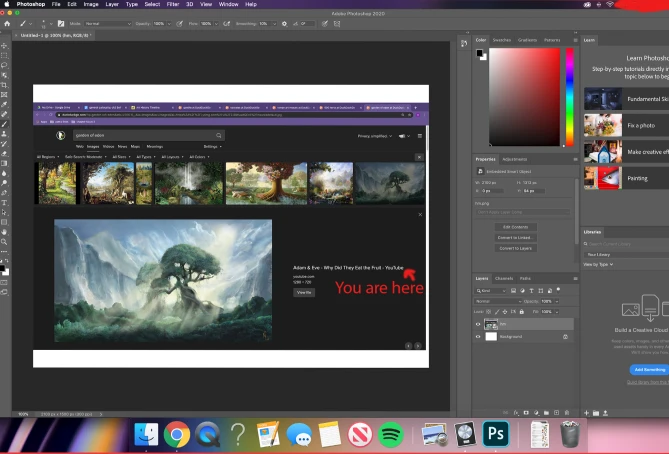Click the foreground color swatch in toolbar
The height and width of the screenshot is (454, 669).
pos(3,269)
